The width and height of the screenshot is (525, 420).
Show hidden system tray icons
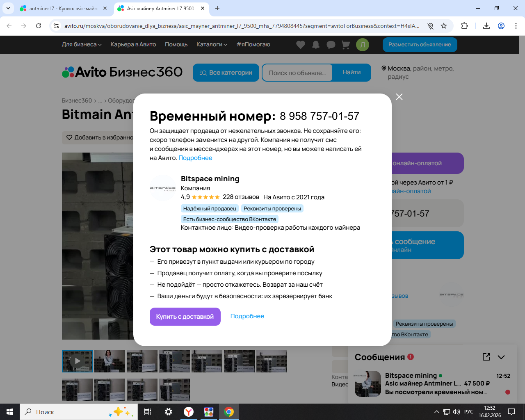tap(436, 412)
